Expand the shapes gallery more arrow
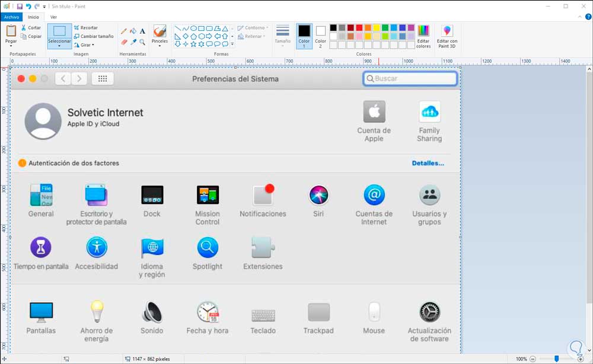593x364 pixels. coord(232,44)
